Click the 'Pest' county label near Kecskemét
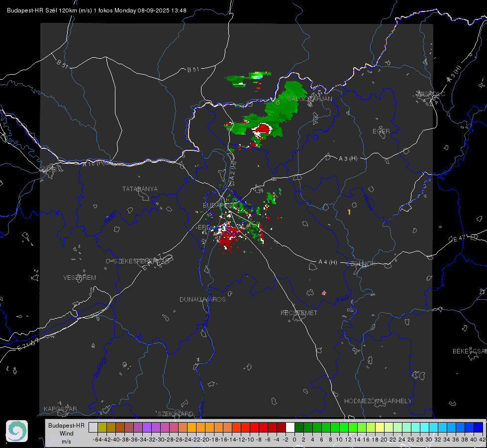This screenshot has width=487, height=448. [x=343, y=300]
